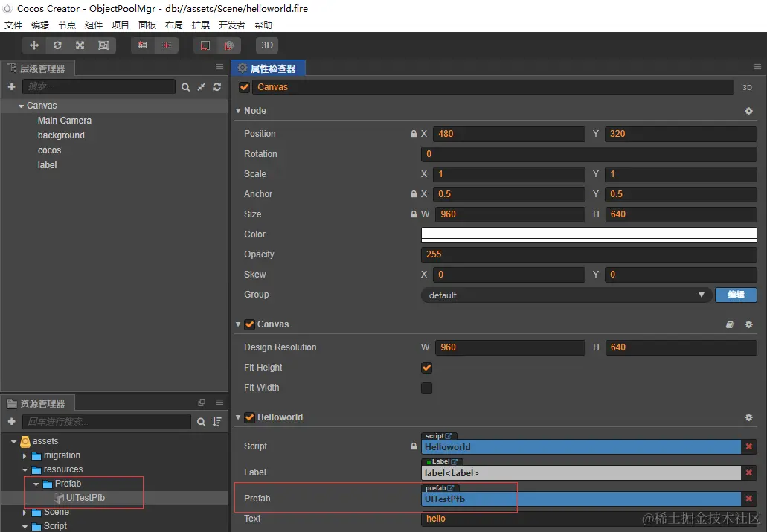Collapse the Prefab folder
Screen dimensions: 767x532
point(36,484)
